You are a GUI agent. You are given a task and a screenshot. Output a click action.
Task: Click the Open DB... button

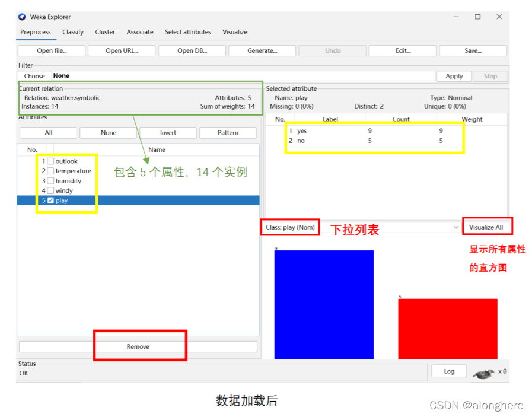click(x=192, y=50)
